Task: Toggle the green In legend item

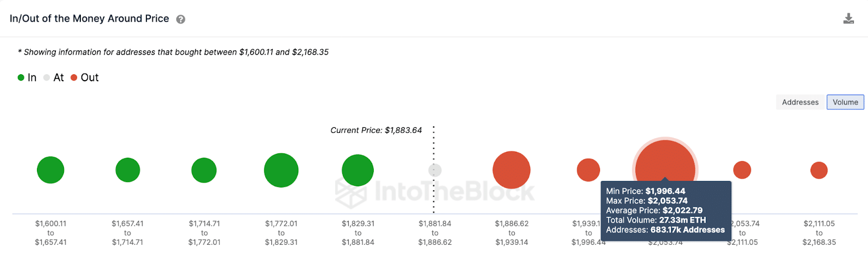Action: pos(27,77)
